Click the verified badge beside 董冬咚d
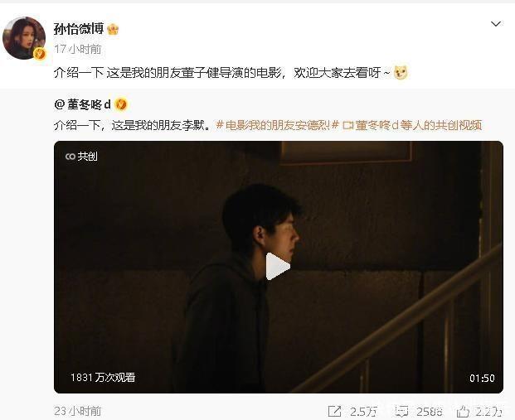 click(x=121, y=104)
